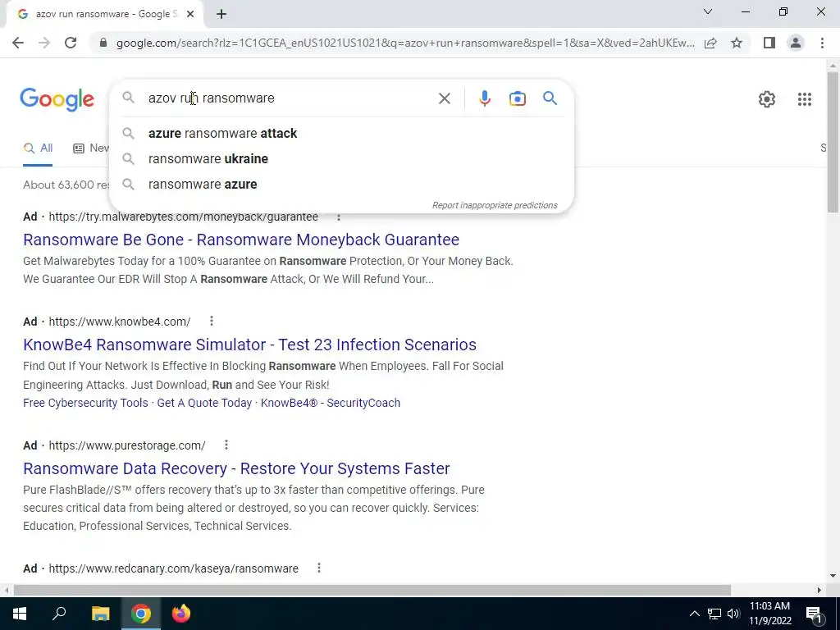Switch to the News results tab
840x630 pixels.
click(91, 148)
